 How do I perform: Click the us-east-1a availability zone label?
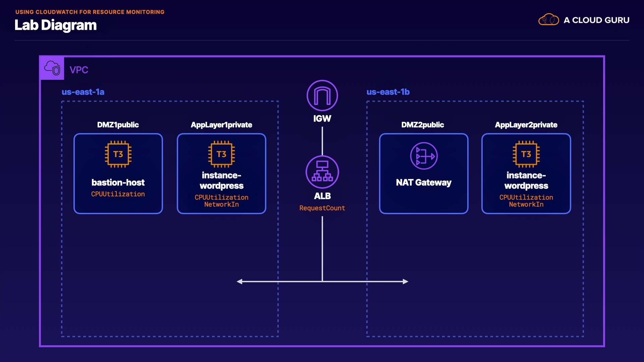coord(83,92)
